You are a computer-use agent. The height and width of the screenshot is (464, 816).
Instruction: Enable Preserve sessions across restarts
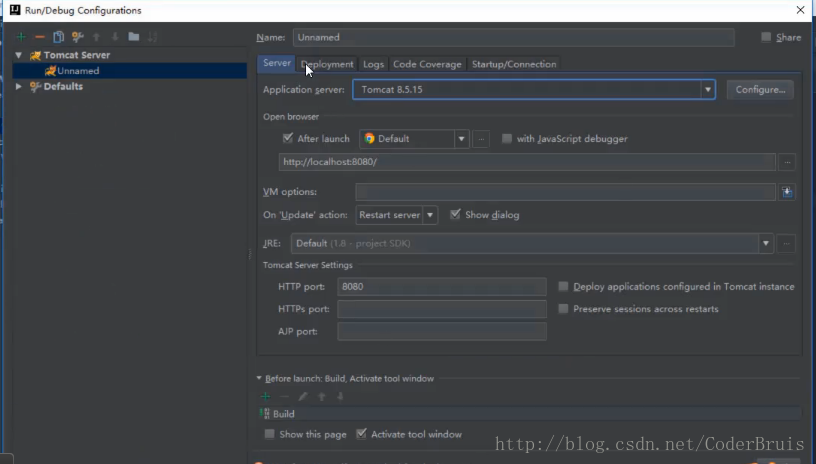click(563, 308)
